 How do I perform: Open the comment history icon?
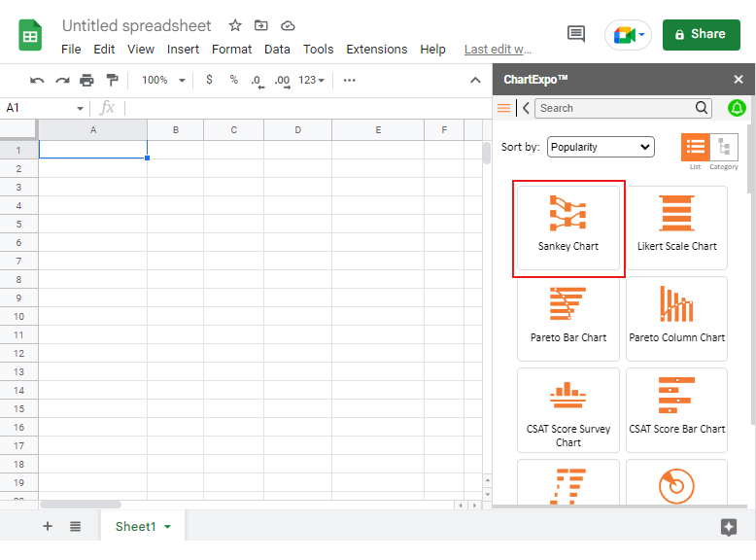tap(576, 34)
